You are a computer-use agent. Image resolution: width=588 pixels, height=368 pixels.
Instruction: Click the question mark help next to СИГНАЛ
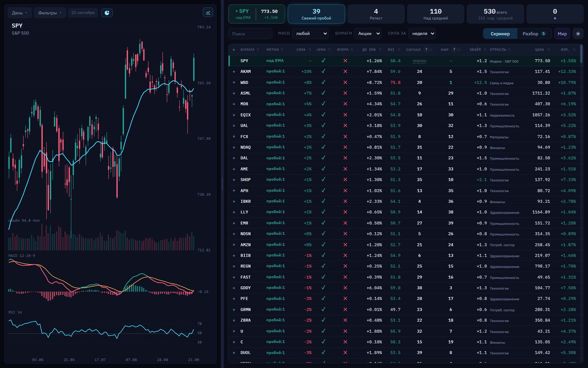point(426,50)
